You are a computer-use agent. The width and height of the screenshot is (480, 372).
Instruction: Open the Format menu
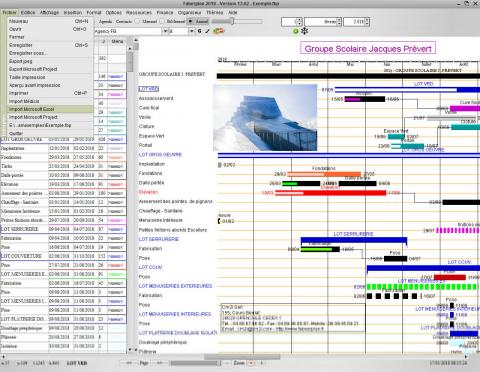(x=94, y=12)
